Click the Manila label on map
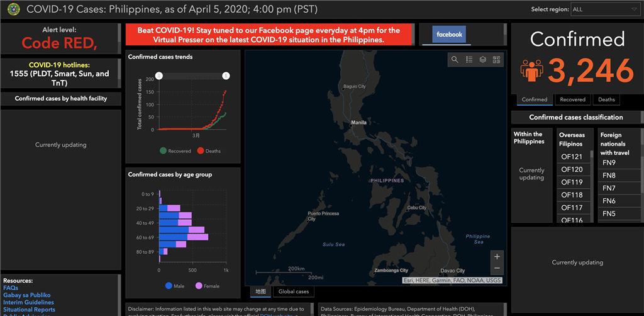The image size is (644, 316). [x=359, y=123]
